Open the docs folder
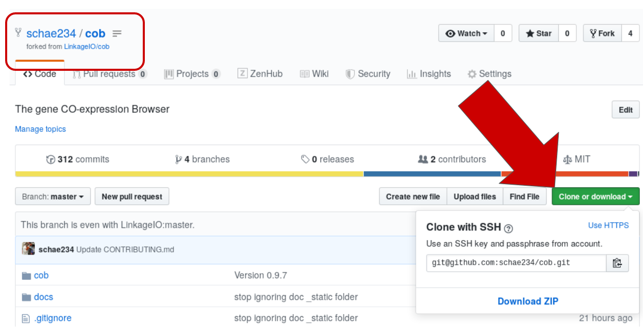Viewport: 644px width, 332px height. [x=44, y=297]
